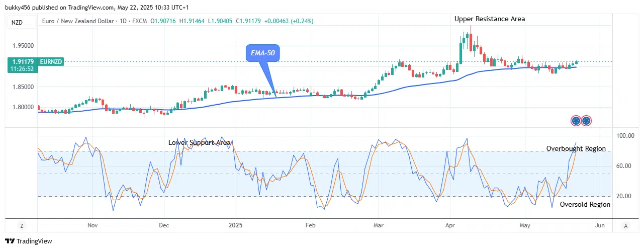Click the 100.00 level on oscillator scale
644x250 pixels.
[625, 136]
